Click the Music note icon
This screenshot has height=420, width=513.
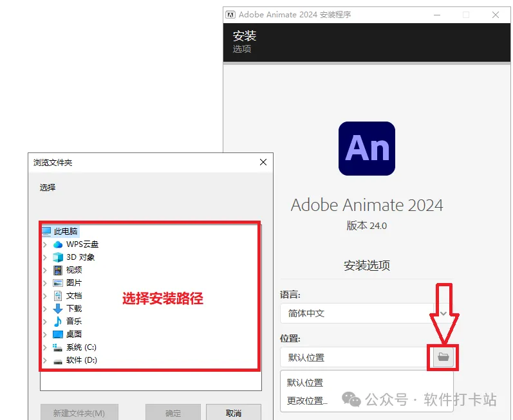tap(58, 322)
